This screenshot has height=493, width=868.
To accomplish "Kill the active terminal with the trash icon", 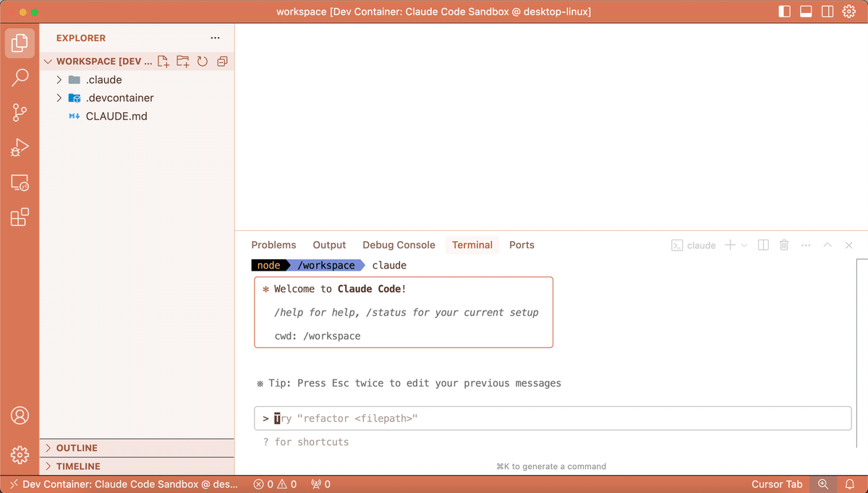I will click(784, 245).
